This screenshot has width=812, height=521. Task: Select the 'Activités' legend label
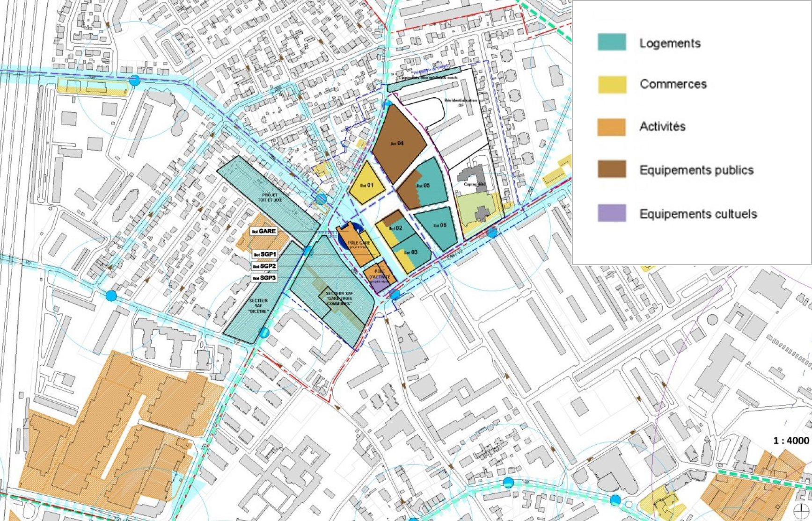point(662,126)
